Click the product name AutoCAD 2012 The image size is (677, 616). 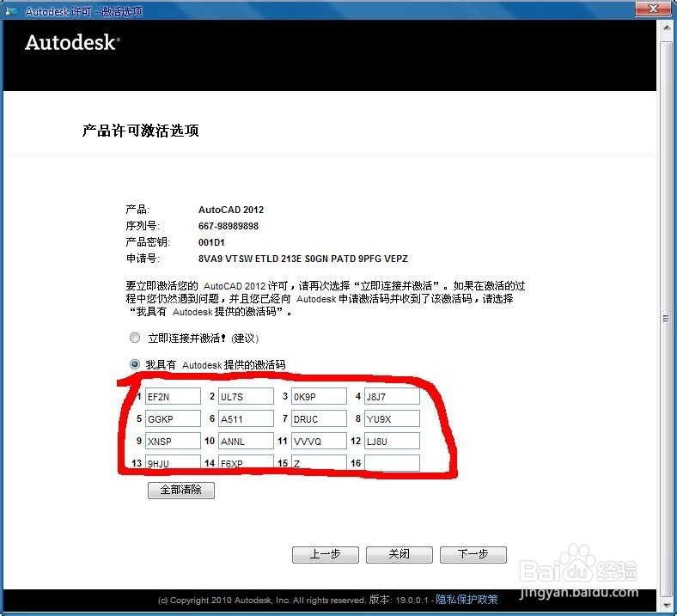click(x=231, y=210)
